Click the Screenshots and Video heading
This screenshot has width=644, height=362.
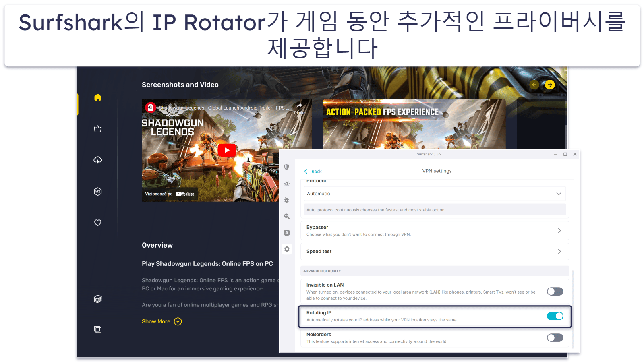[180, 85]
